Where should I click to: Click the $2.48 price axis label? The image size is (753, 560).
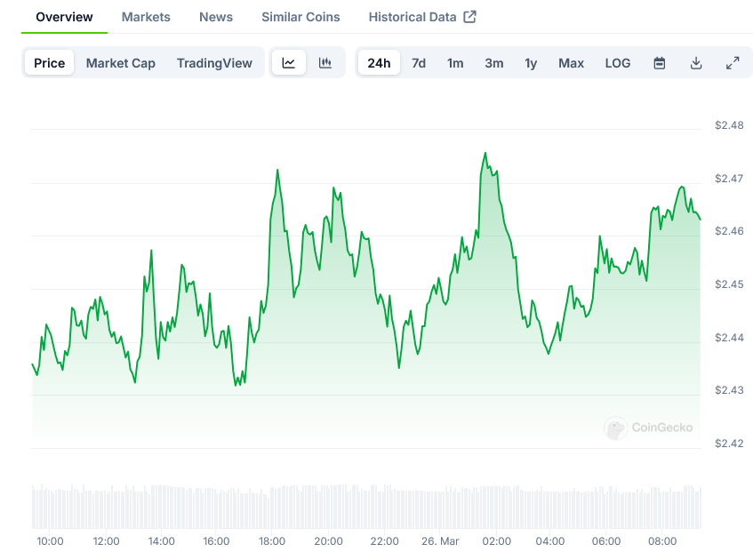point(729,125)
